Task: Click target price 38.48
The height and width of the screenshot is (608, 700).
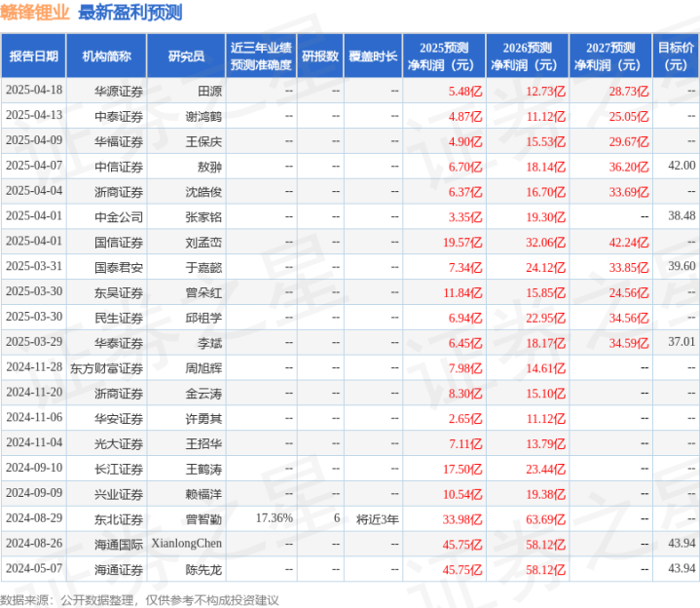Action: 682,215
